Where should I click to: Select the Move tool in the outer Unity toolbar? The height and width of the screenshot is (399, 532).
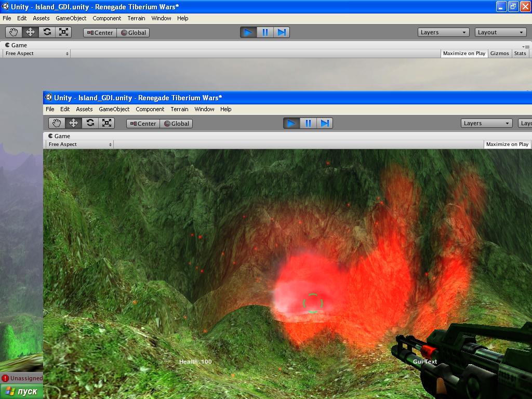pos(30,32)
